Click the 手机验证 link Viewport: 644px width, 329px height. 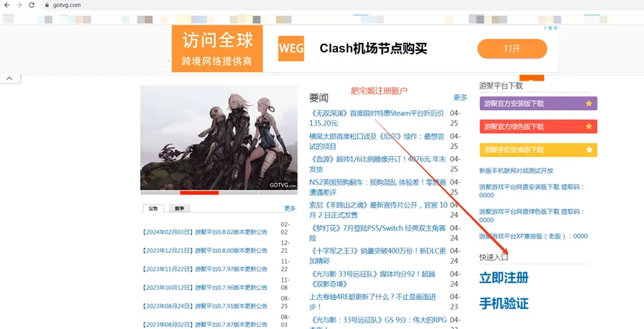[x=504, y=304]
